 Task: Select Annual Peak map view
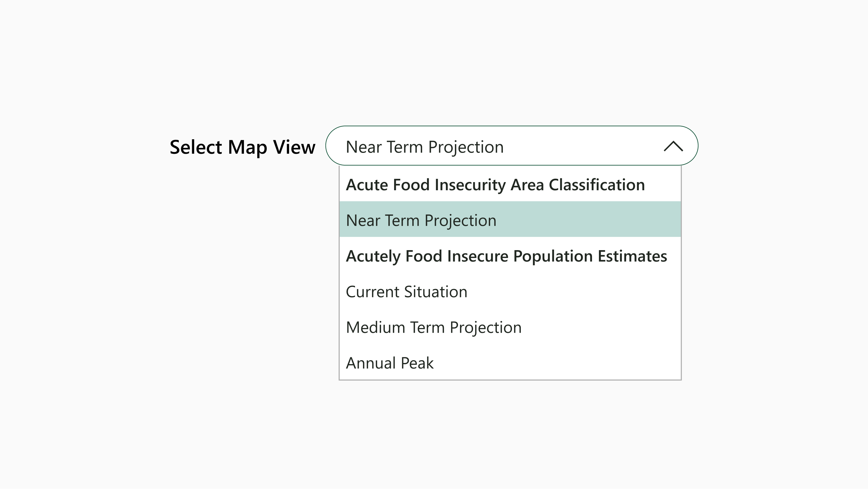click(x=389, y=363)
